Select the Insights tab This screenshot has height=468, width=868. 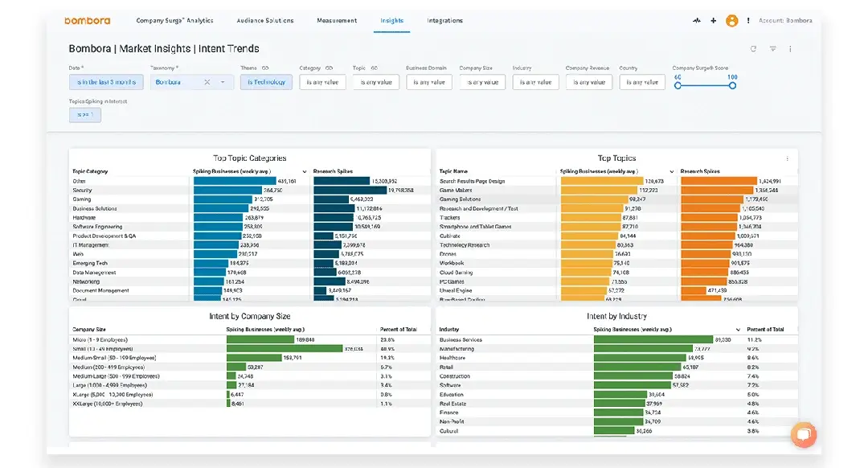391,20
